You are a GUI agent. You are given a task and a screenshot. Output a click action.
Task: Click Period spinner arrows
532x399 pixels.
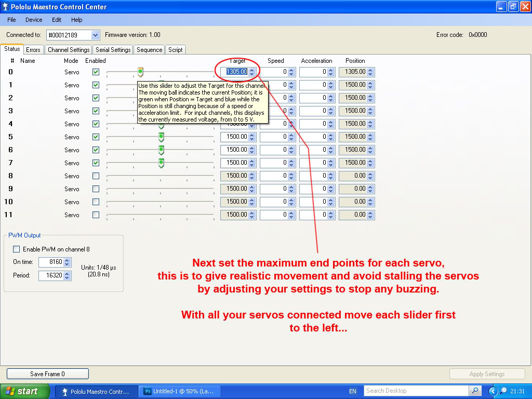click(x=67, y=275)
